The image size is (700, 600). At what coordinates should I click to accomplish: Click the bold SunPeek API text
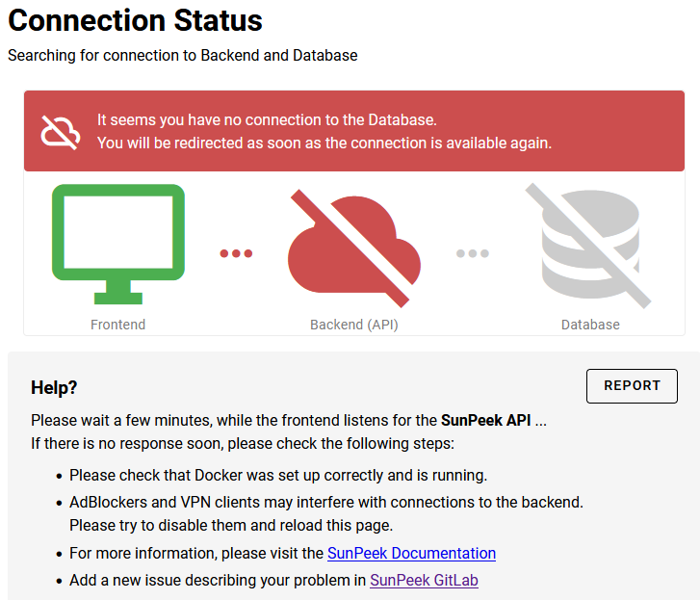pyautogui.click(x=486, y=421)
